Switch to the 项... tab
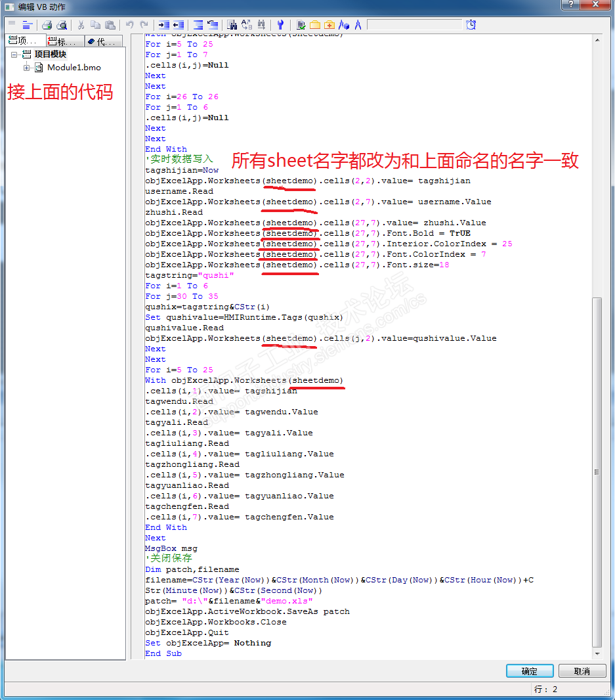This screenshot has height=700, width=615. [x=26, y=41]
